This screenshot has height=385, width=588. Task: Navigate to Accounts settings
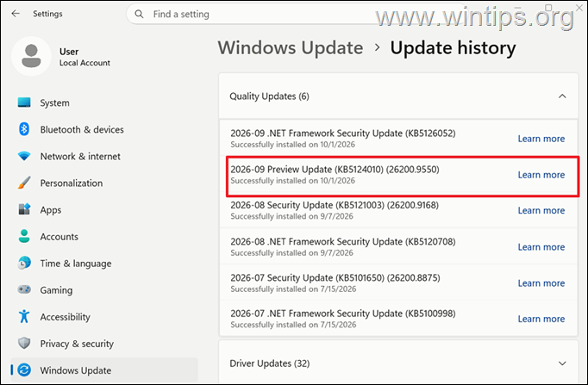(104, 237)
